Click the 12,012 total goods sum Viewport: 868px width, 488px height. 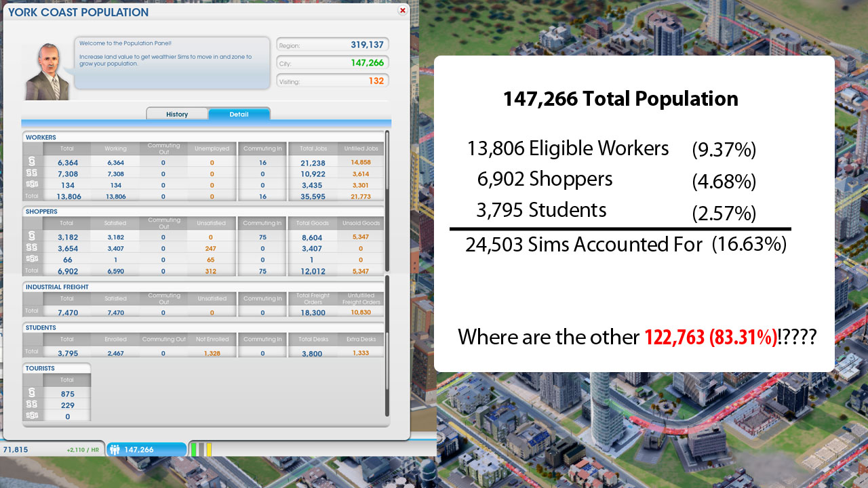pos(312,271)
